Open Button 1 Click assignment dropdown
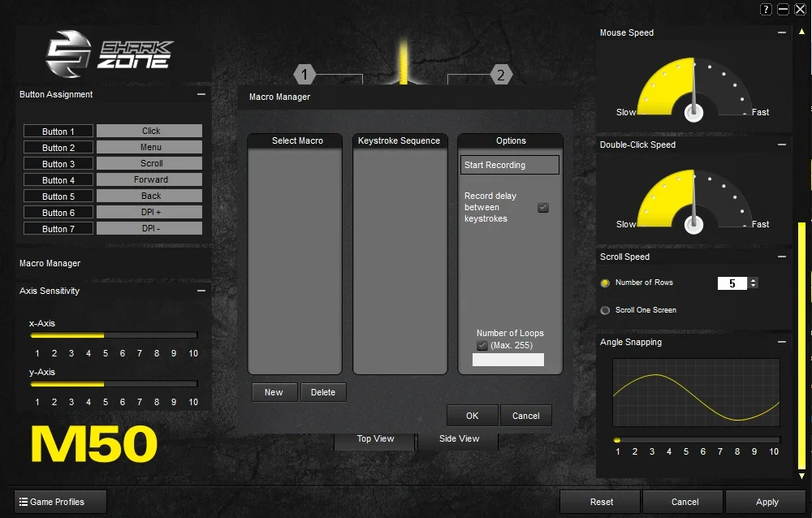 tap(149, 131)
